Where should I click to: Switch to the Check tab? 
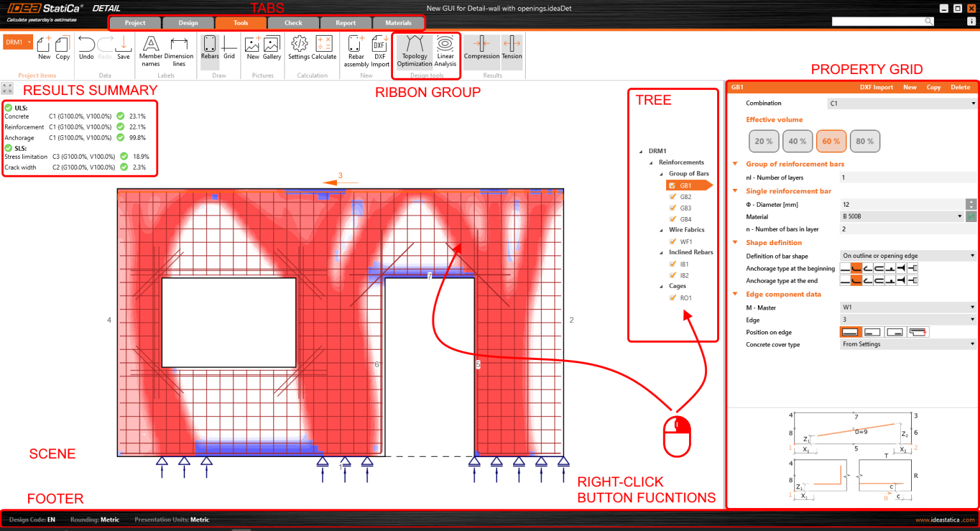(x=292, y=22)
